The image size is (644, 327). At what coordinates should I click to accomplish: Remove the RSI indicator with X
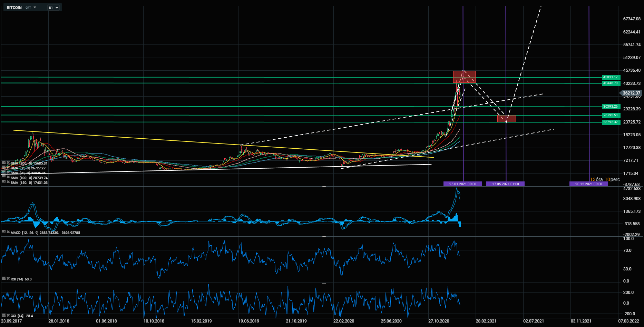(x=8, y=279)
